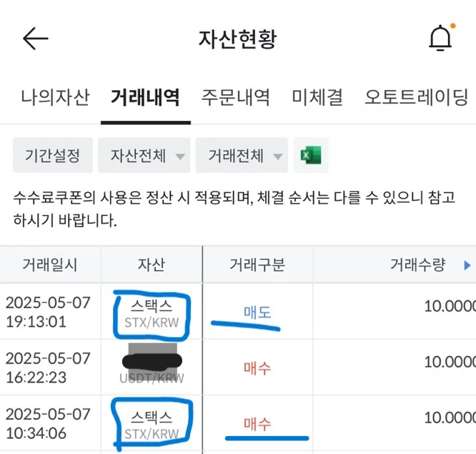Image resolution: width=476 pixels, height=454 pixels.
Task: Export transactions with Excel icon
Action: (x=311, y=155)
